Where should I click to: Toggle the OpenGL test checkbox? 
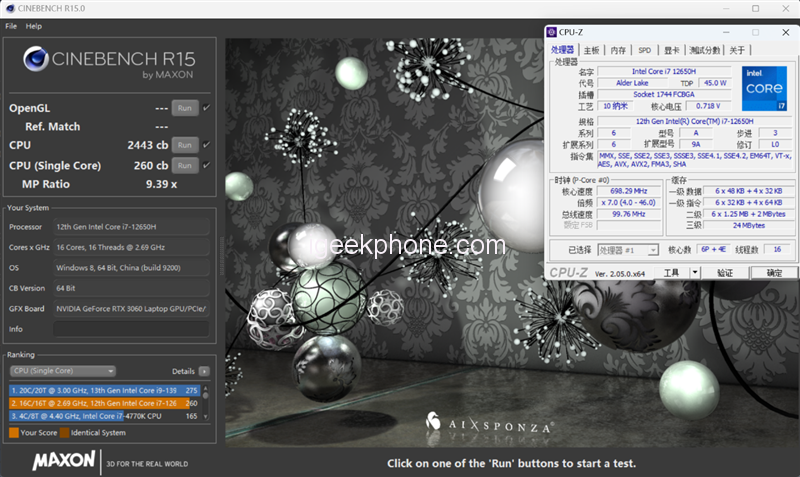point(206,108)
